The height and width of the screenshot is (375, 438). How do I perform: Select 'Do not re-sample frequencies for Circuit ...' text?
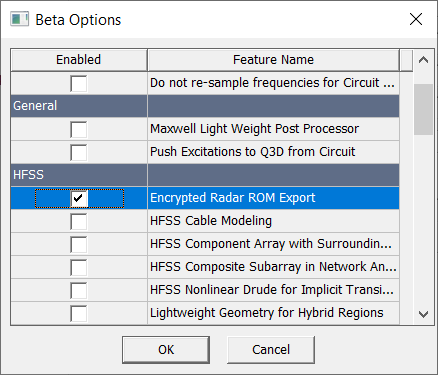tap(272, 83)
